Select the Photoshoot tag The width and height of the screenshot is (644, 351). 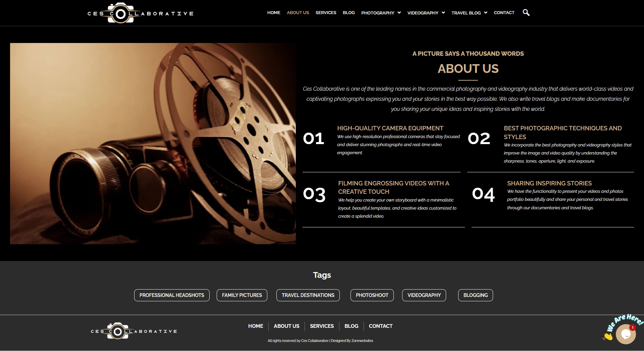point(372,295)
